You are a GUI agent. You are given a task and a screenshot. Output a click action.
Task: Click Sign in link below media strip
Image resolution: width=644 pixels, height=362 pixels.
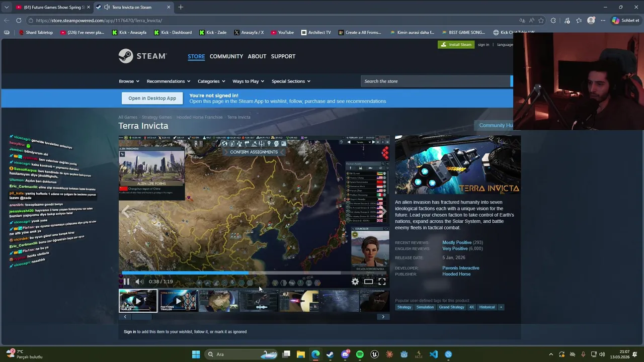130,332
